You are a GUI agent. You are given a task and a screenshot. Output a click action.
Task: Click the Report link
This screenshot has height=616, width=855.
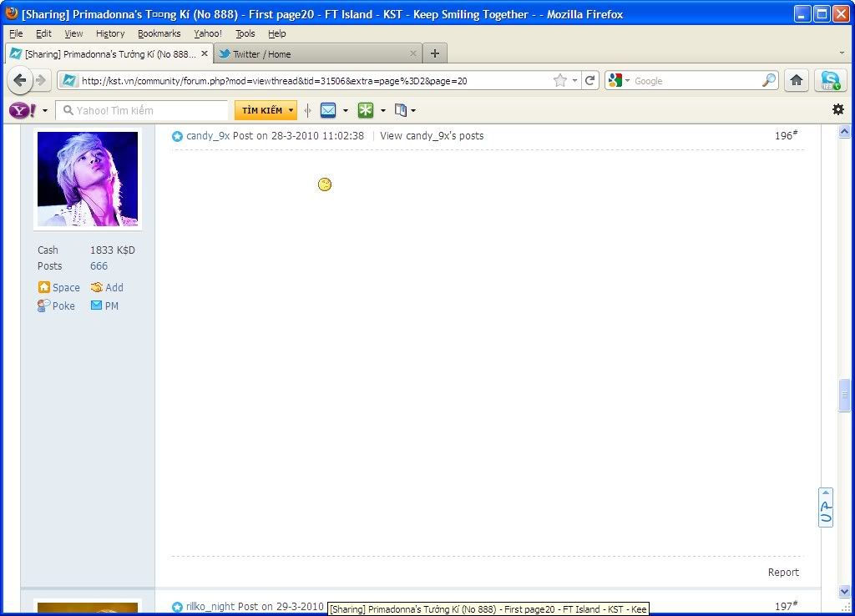783,572
